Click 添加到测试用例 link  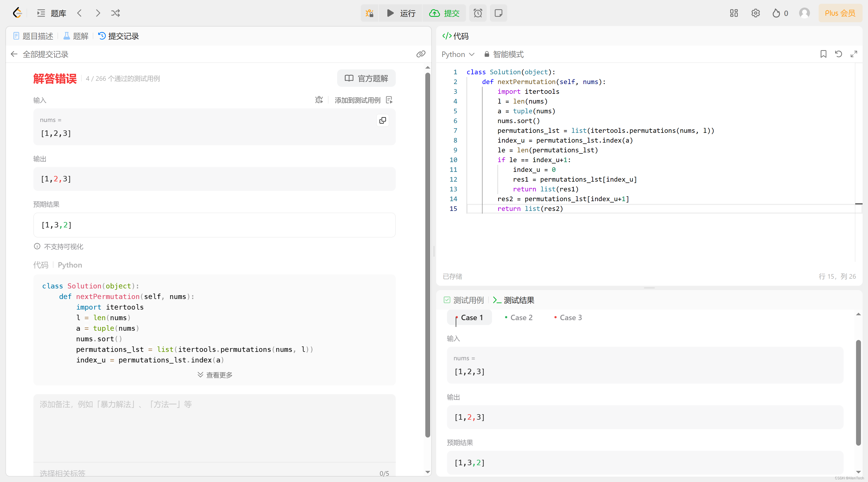coord(363,100)
